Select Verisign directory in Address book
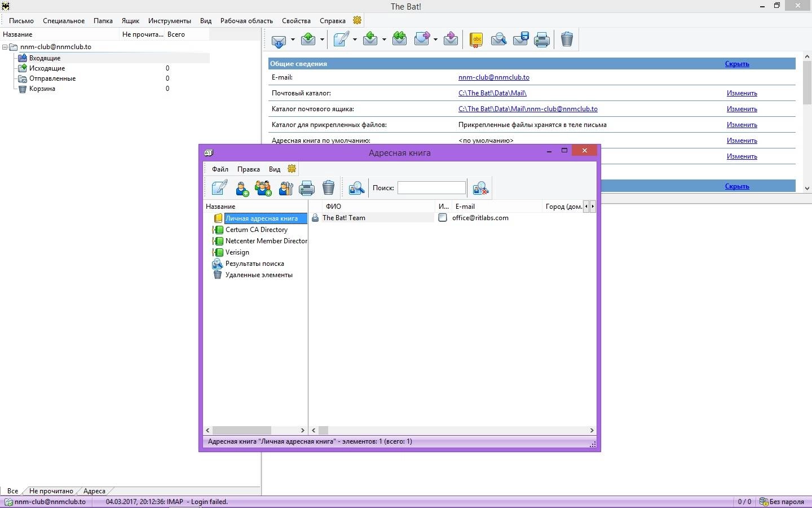The image size is (812, 508). [x=237, y=252]
